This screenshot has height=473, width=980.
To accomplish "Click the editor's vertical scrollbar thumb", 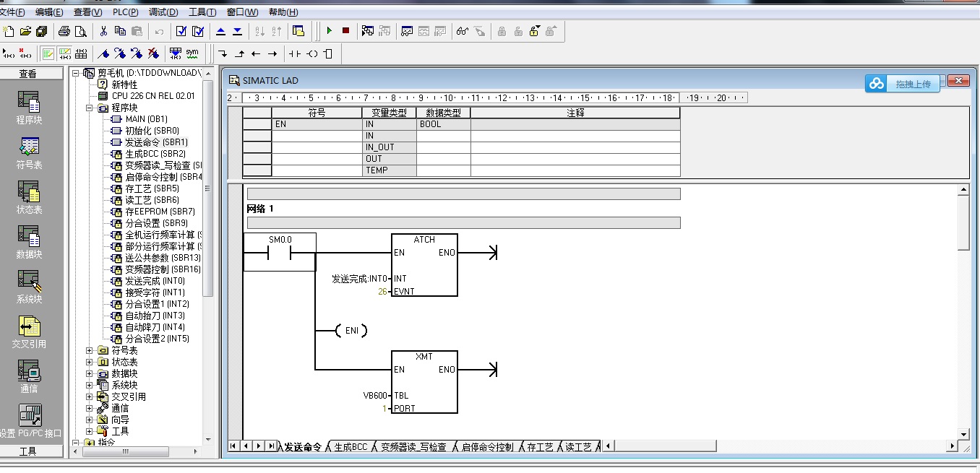I will click(963, 224).
